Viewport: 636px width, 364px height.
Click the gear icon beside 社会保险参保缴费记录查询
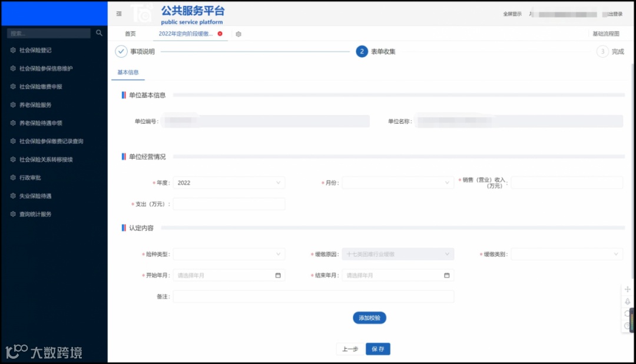[x=13, y=141]
